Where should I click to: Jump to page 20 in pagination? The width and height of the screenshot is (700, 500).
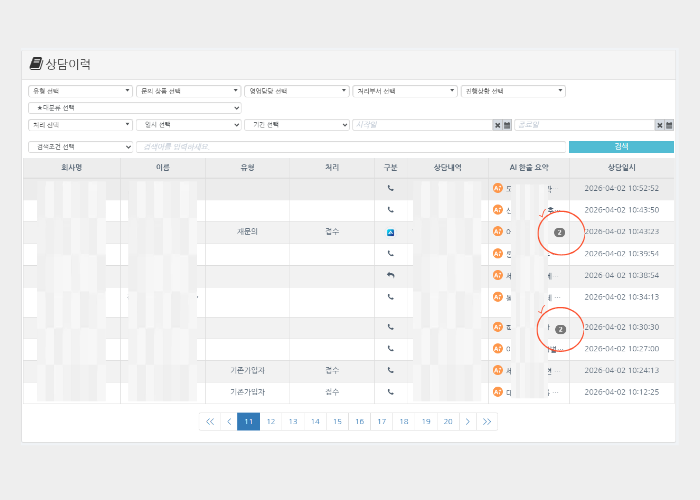tap(448, 422)
